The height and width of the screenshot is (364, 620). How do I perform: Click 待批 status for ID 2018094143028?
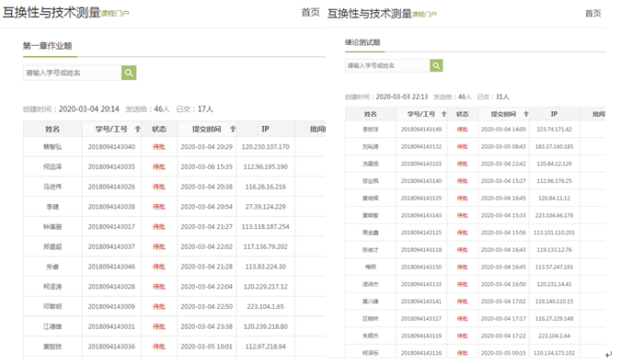[x=159, y=287]
